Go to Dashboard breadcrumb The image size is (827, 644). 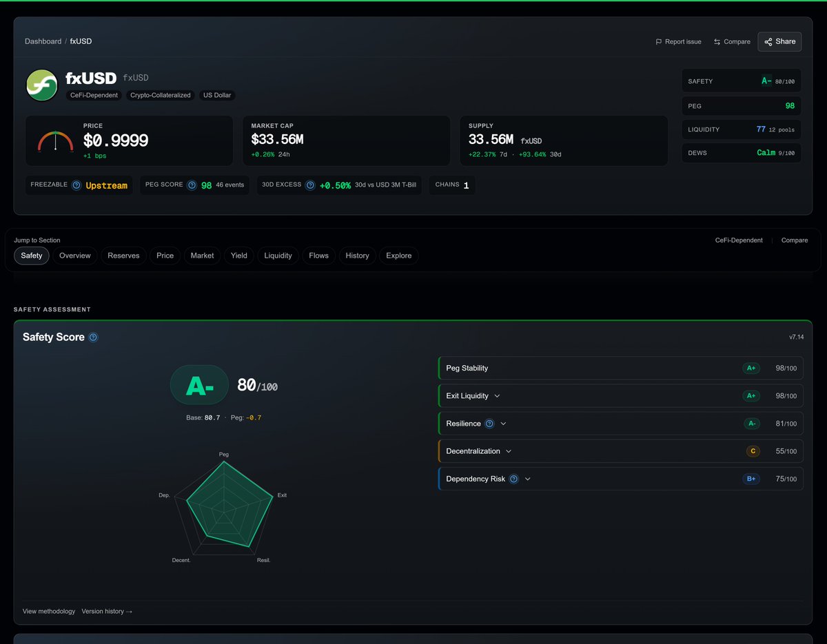(x=43, y=41)
